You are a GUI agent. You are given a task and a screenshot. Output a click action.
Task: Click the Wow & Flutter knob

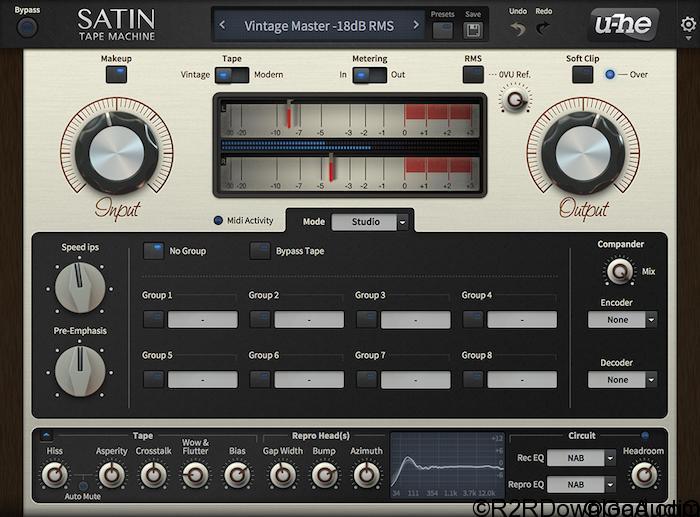click(195, 475)
